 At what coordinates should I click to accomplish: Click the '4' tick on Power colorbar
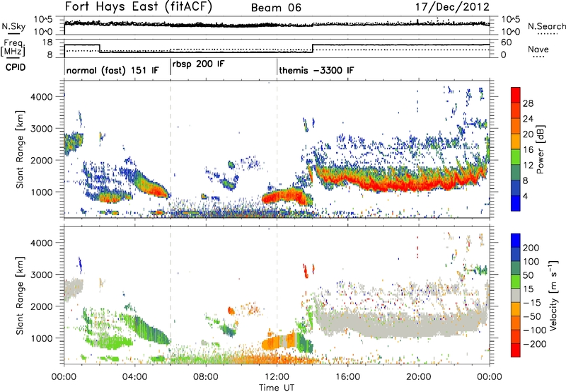click(x=526, y=196)
